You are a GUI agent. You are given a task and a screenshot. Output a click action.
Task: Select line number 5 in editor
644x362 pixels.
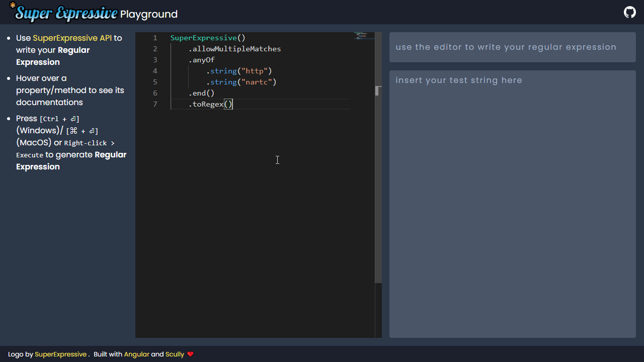click(155, 82)
